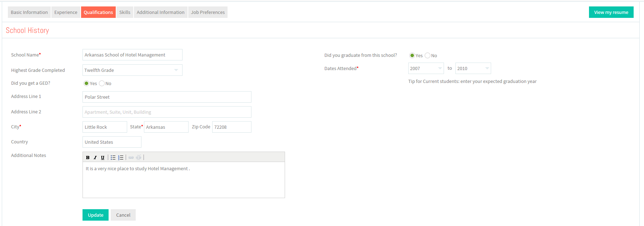
Task: Click the State field
Action: coord(166,127)
